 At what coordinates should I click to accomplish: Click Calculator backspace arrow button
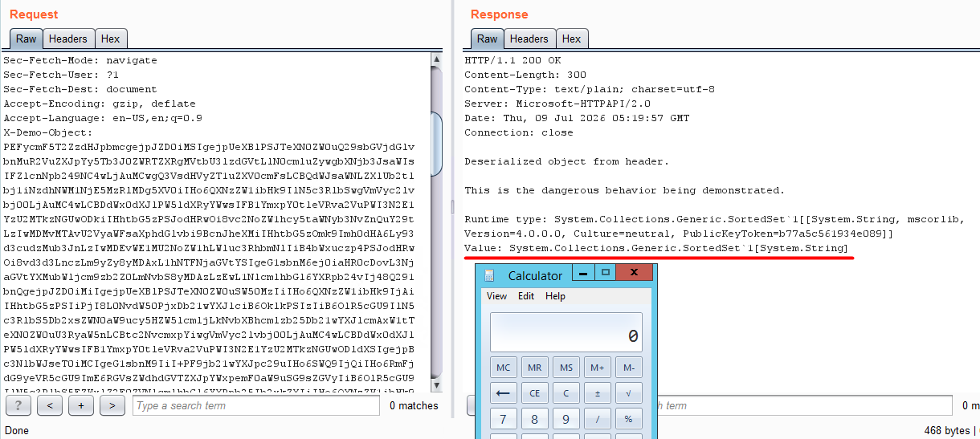click(504, 393)
